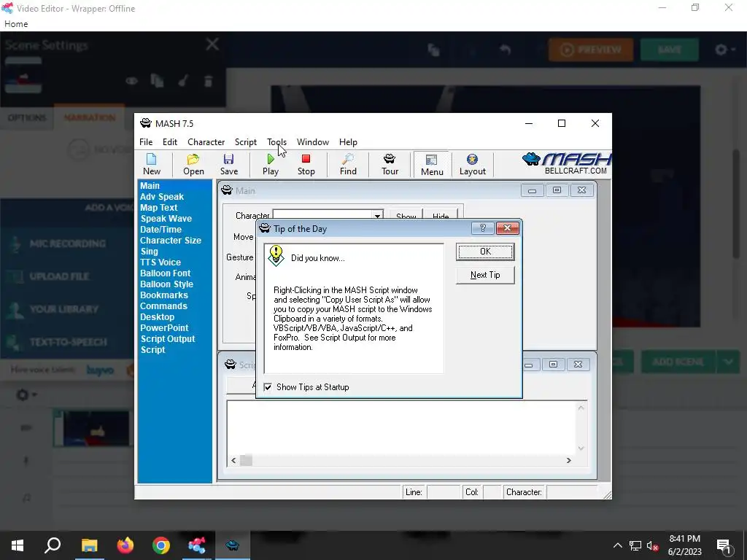Screen dimensions: 747x560
Task: Click the Hide button in Main window
Action: coord(441,216)
